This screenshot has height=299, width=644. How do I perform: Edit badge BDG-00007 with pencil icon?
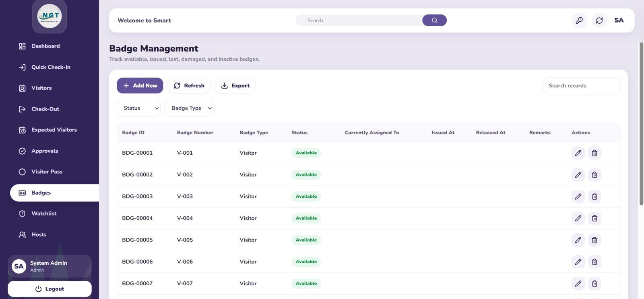(x=578, y=283)
